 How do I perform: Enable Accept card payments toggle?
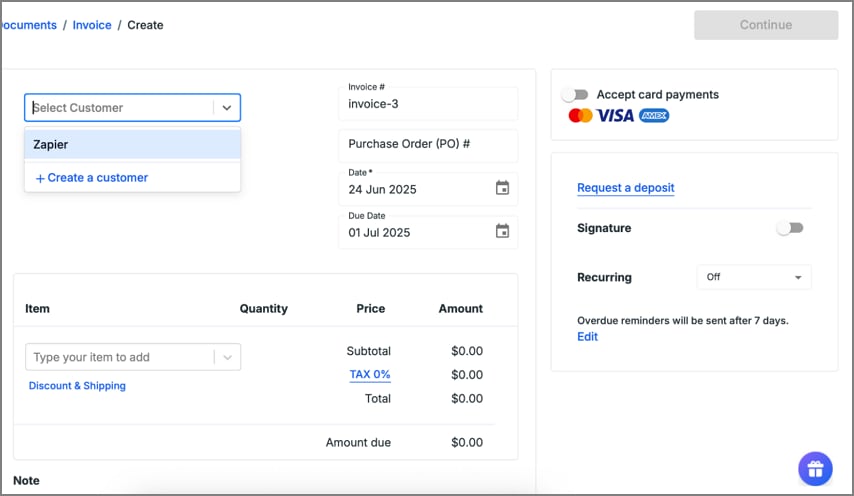point(575,95)
